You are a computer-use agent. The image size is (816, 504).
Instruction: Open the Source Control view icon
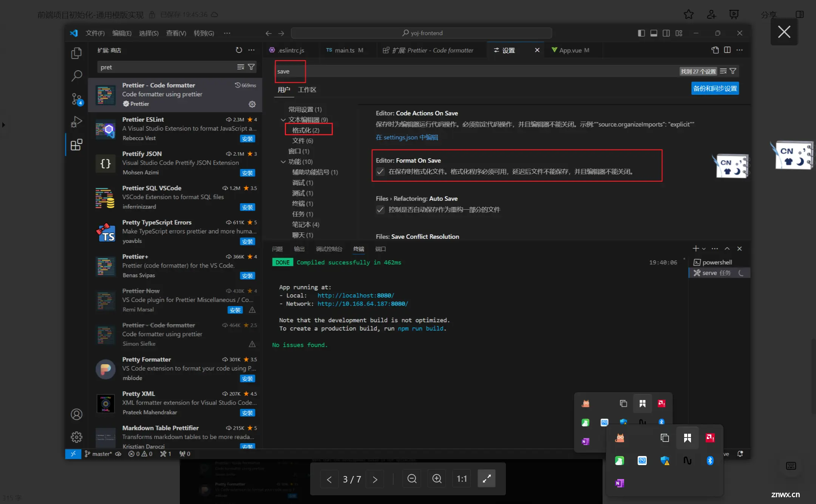(x=76, y=99)
